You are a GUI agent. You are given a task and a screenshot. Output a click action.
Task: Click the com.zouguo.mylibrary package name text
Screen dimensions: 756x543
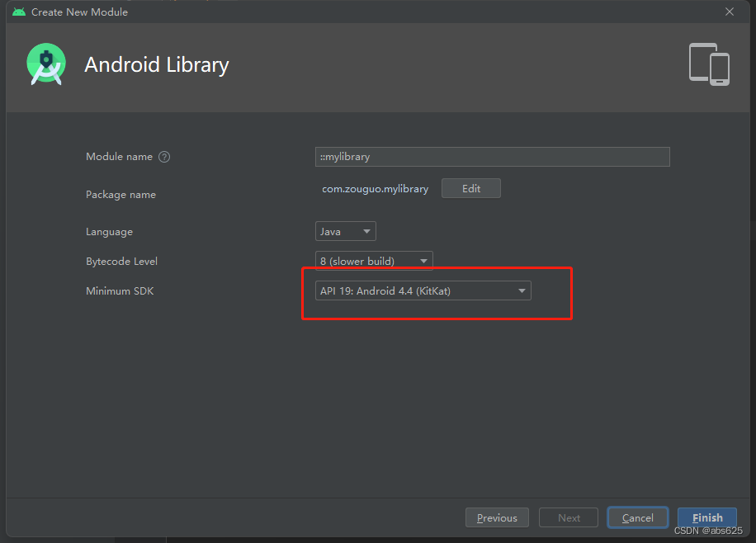pyautogui.click(x=375, y=189)
